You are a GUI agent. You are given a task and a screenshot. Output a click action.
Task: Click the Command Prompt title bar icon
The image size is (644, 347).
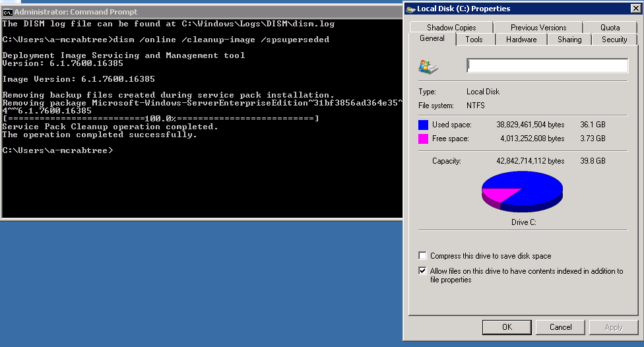point(7,12)
